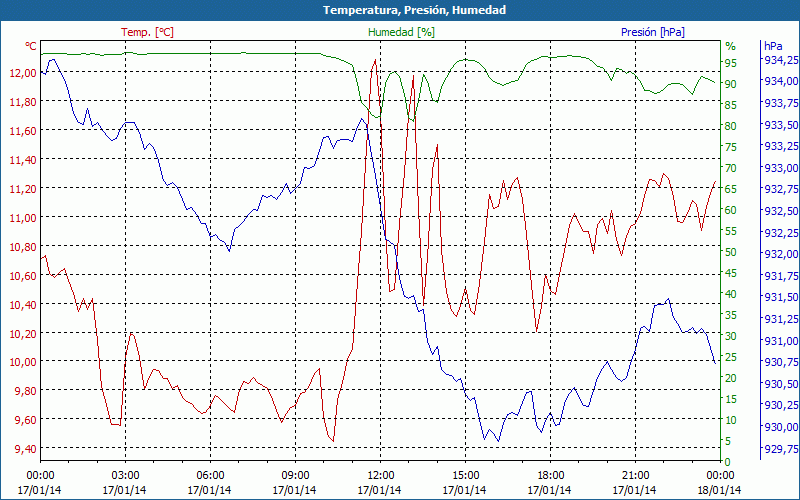Click time axis label "18:00"
800x500 pixels.
click(x=551, y=476)
